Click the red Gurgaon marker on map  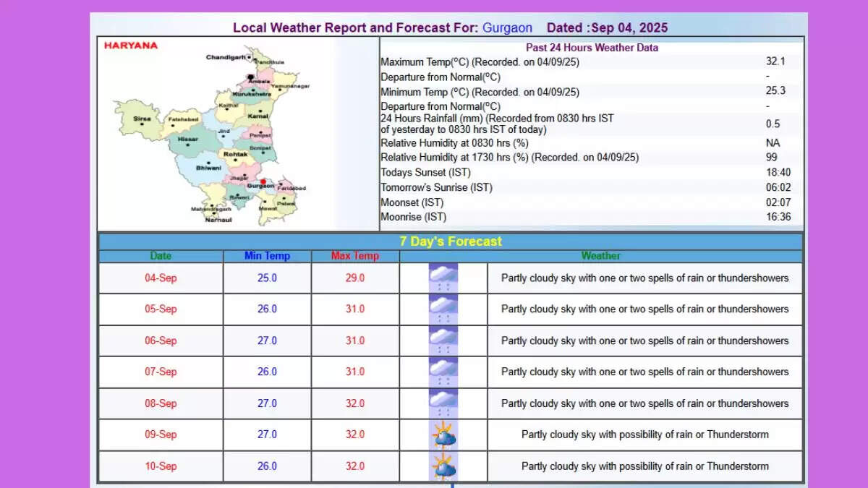pos(263,181)
